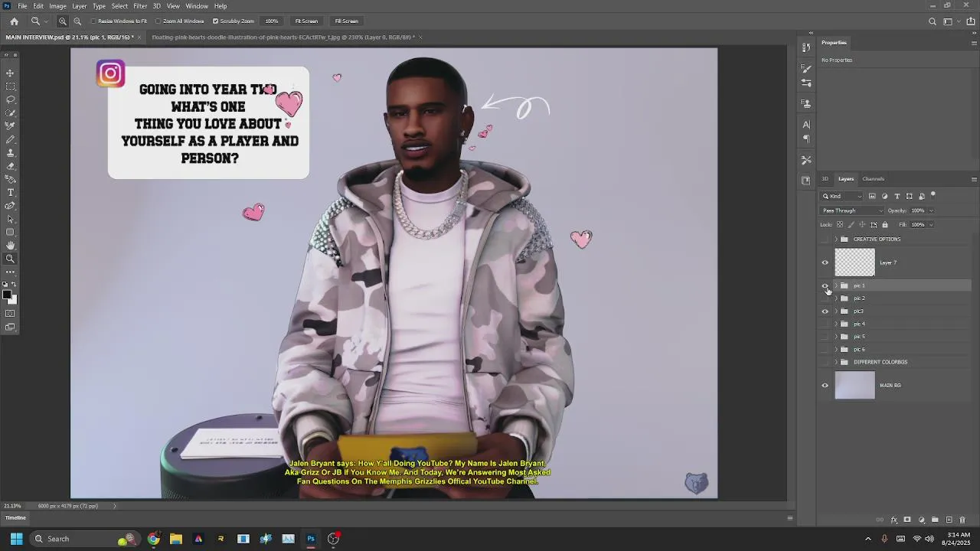This screenshot has width=980, height=551.
Task: Delete layer using the trash icon
Action: coord(962,520)
